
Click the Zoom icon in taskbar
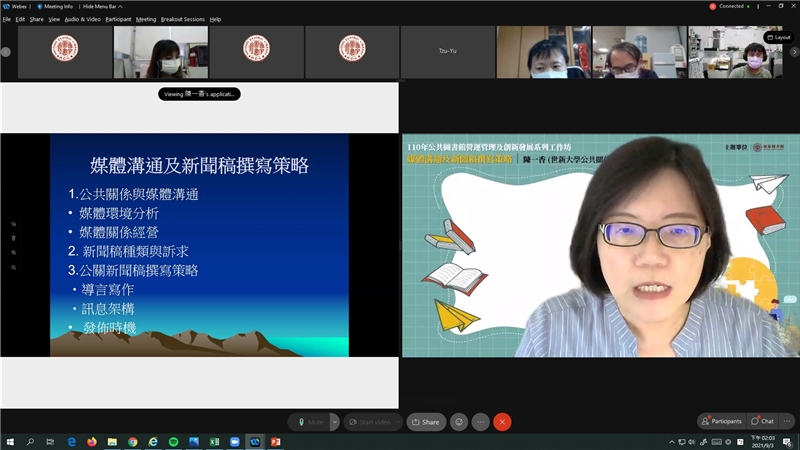coord(235,441)
